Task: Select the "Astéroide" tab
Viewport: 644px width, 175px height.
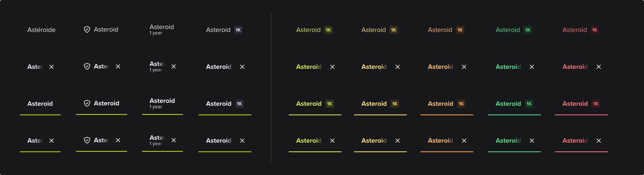Action: [x=41, y=30]
